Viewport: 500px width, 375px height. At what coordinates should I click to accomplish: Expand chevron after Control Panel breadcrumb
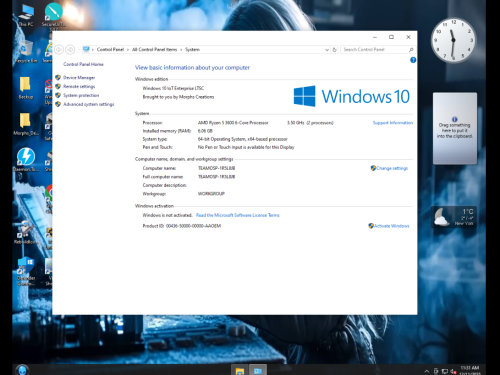[x=128, y=50]
